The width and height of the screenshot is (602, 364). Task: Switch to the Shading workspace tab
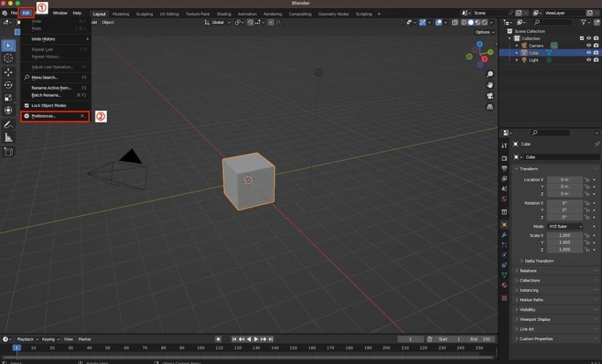point(224,14)
